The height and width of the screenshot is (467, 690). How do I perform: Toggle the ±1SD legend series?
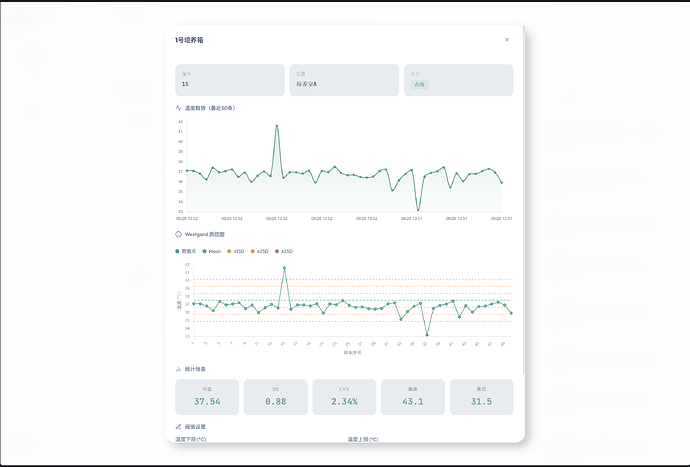pos(235,251)
